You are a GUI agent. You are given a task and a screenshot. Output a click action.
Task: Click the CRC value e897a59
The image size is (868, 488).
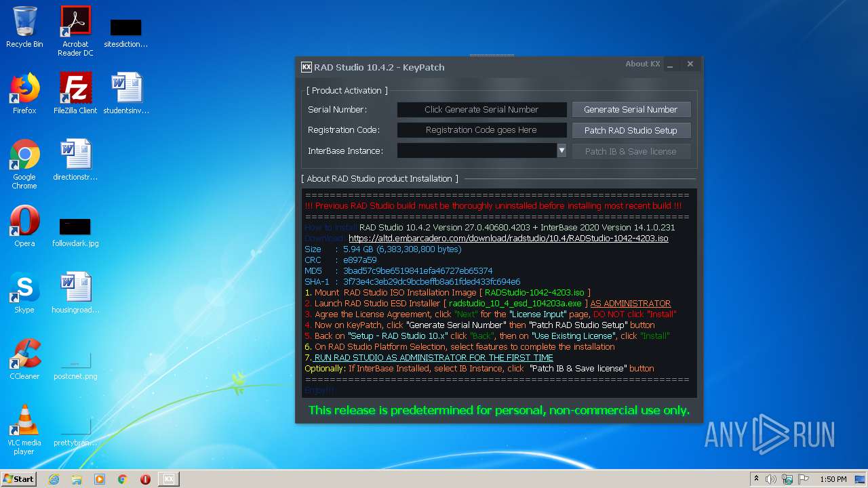pos(359,260)
